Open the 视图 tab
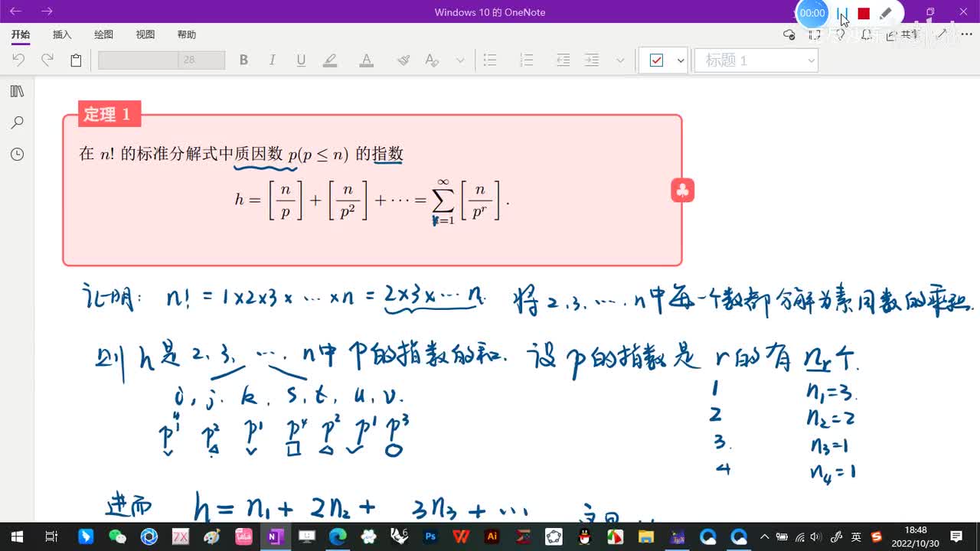Viewport: 980px width, 551px height. 145,34
